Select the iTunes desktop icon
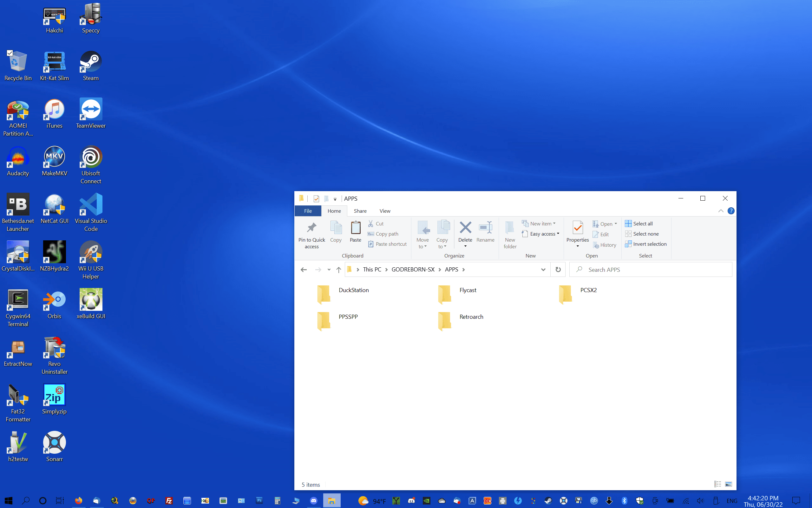 pos(54,114)
